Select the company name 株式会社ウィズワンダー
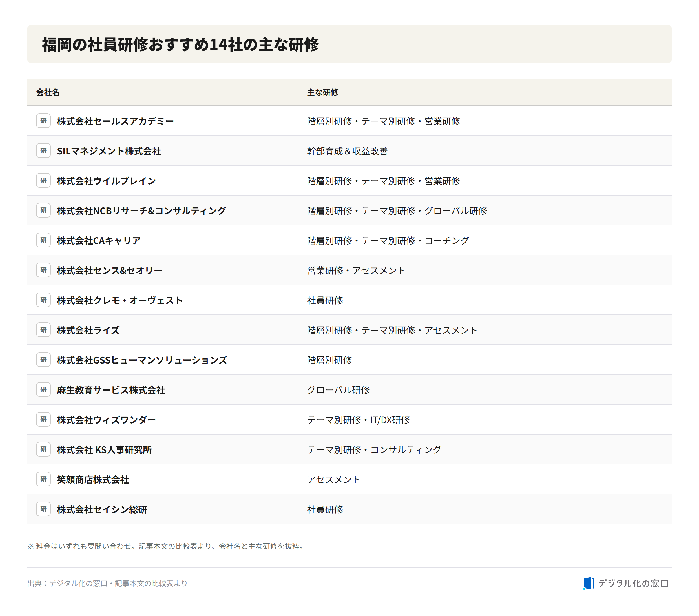Image resolution: width=699 pixels, height=616 pixels. tap(106, 420)
